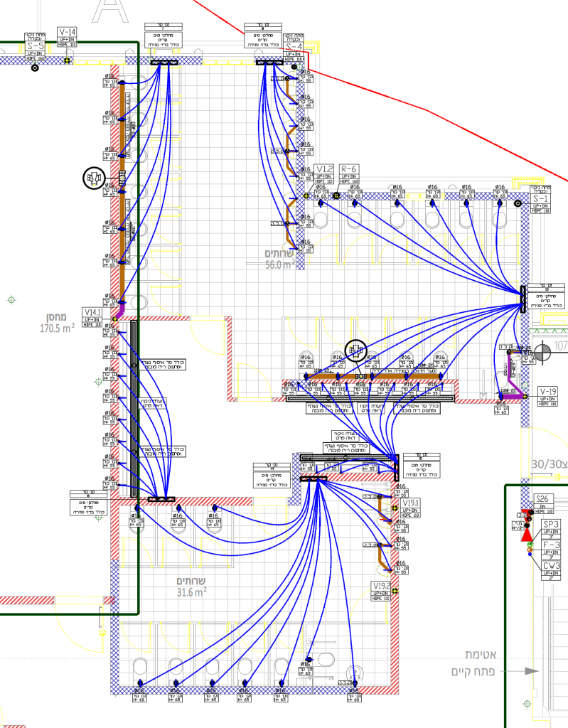Image resolution: width=568 pixels, height=728 pixels.
Task: Click the black ring symbol below S-5
Action: [35, 68]
